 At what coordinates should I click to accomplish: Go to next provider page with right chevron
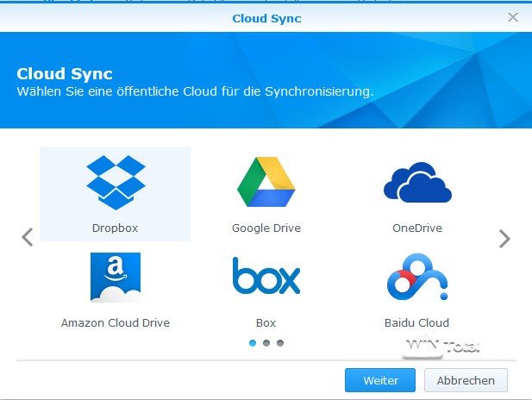(x=504, y=239)
